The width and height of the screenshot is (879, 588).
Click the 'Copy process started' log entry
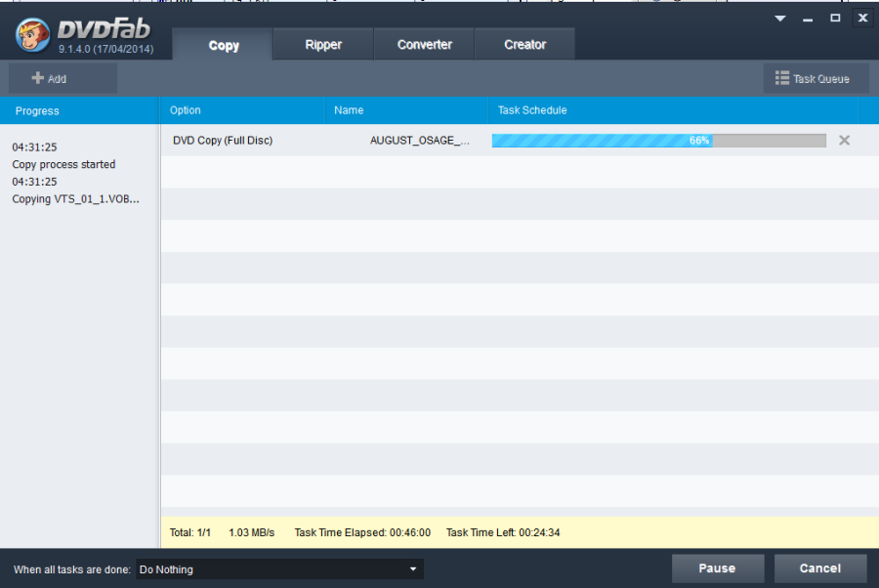click(63, 164)
